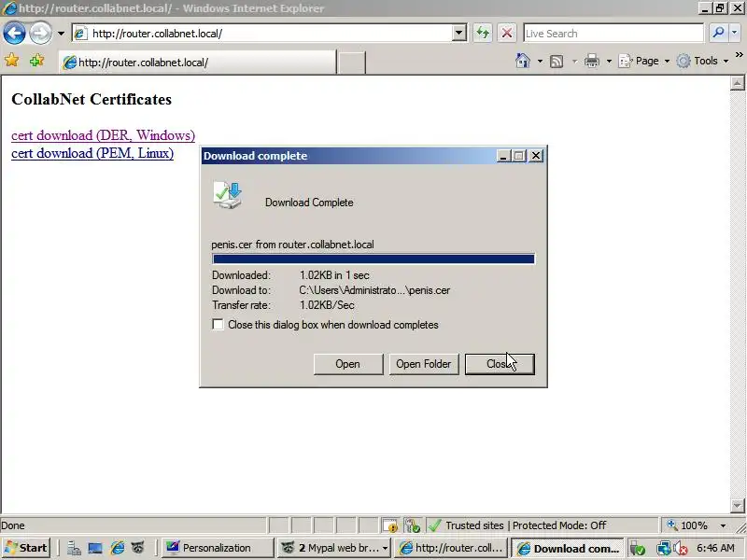The width and height of the screenshot is (747, 560).
Task: Click the Transfer rate 1.02KB/Sec value
Action: pos(327,305)
